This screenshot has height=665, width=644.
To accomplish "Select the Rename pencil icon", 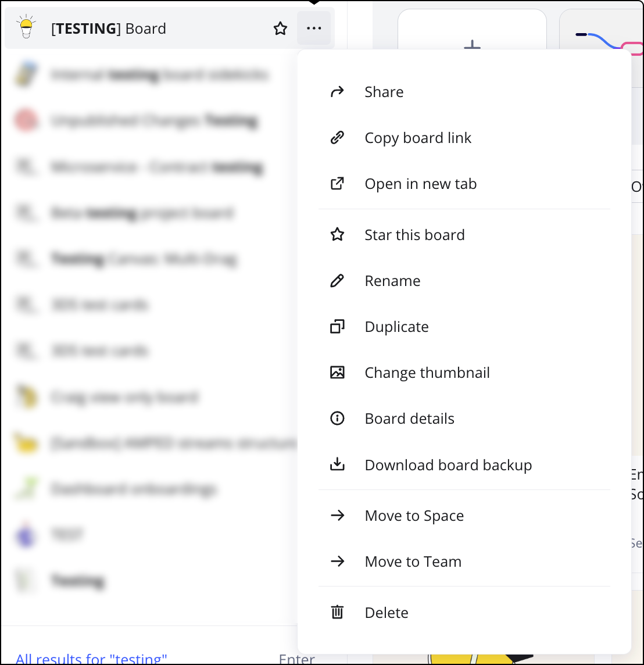I will pos(337,280).
